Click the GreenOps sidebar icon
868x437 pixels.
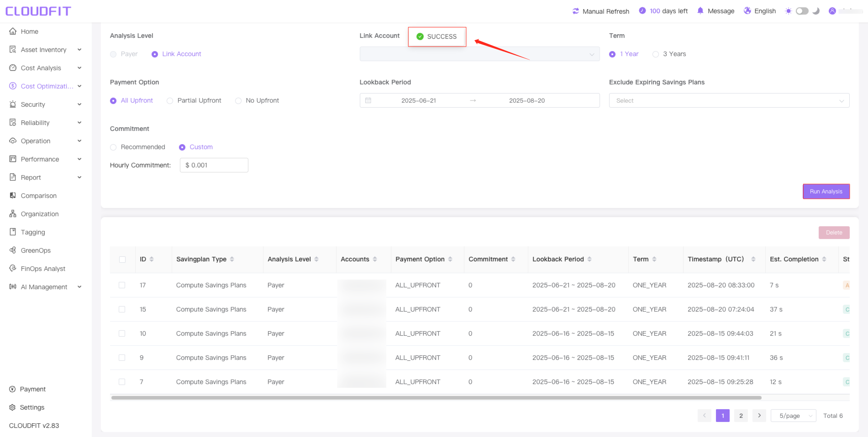[x=13, y=250]
